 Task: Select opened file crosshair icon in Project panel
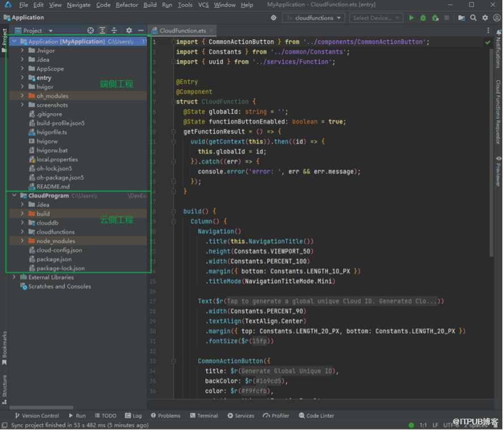click(x=91, y=31)
